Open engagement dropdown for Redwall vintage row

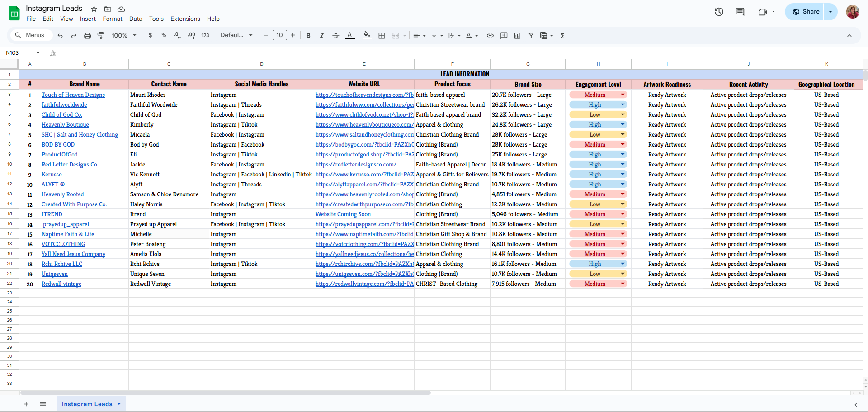click(x=623, y=284)
